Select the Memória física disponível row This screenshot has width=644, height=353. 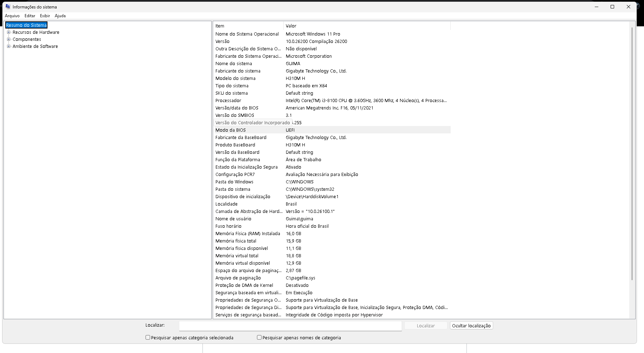[332, 248]
